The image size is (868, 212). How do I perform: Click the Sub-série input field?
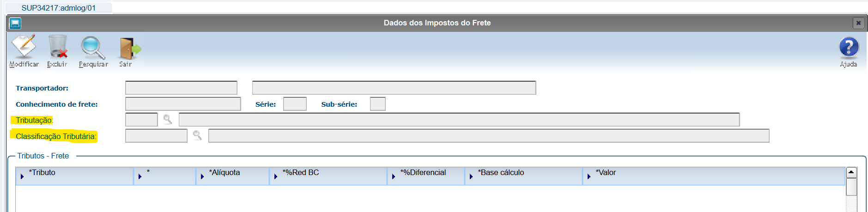click(377, 104)
